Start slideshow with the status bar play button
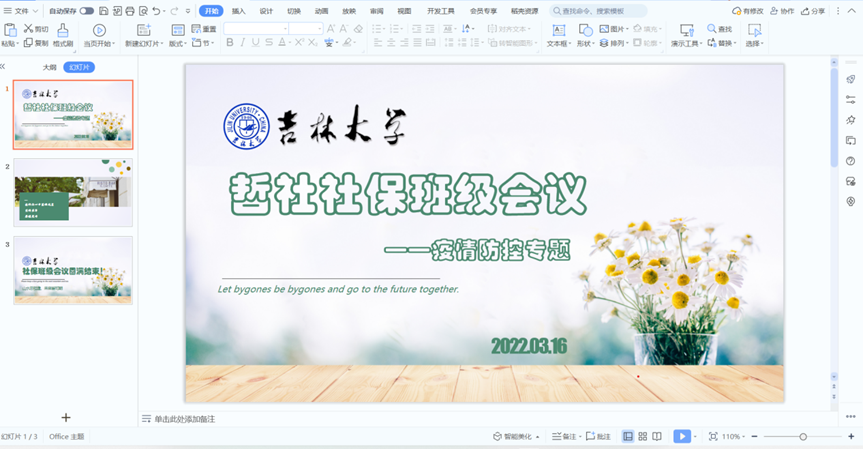Image resolution: width=863 pixels, height=449 pixels. pyautogui.click(x=681, y=437)
